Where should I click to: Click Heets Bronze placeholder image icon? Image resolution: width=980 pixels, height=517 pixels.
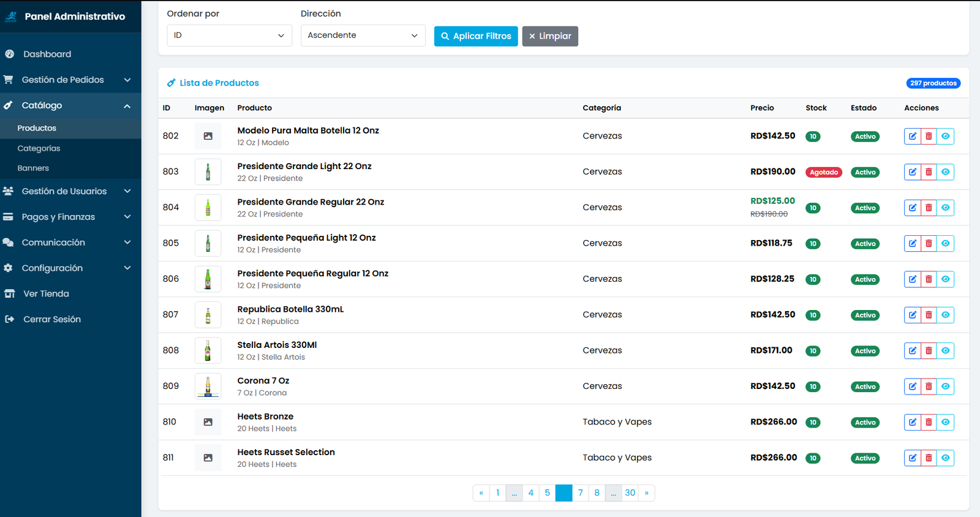[208, 422]
